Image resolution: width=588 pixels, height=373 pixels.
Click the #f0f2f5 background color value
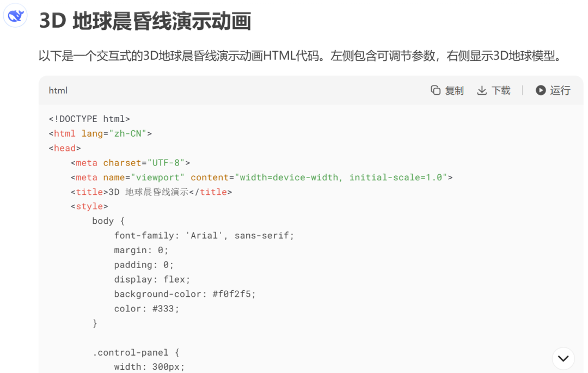[234, 294]
